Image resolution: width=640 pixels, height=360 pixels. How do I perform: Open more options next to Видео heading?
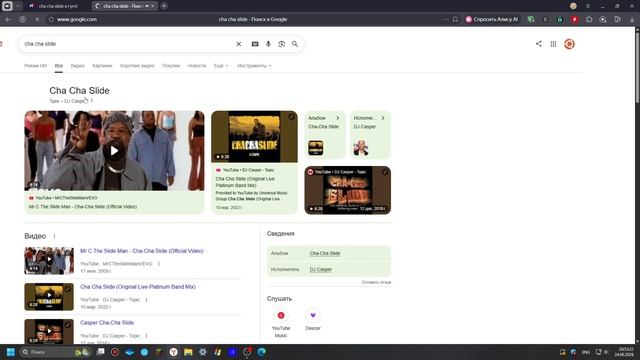coord(54,236)
